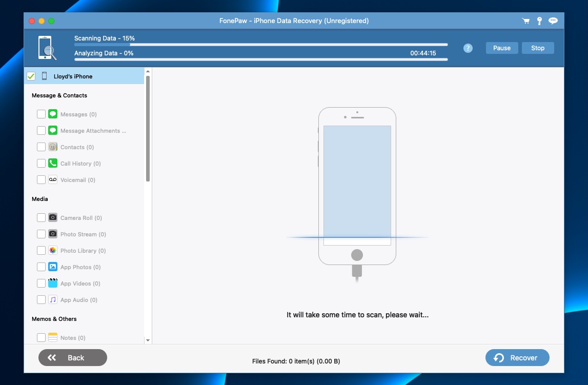Click the Message Attachments icon
The height and width of the screenshot is (385, 588).
click(x=53, y=130)
